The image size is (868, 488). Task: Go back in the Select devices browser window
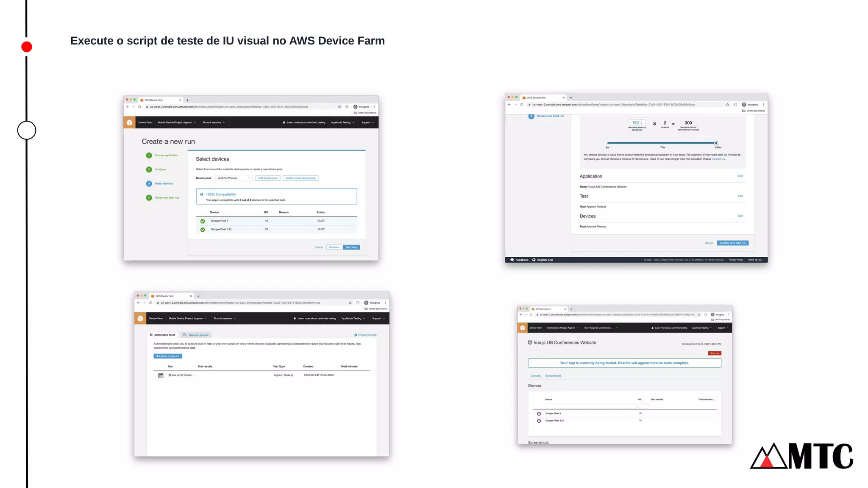[x=128, y=107]
